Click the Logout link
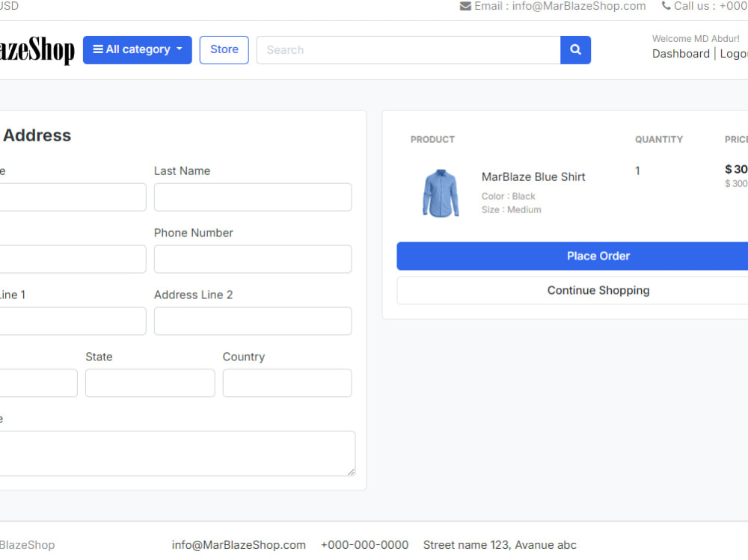 (734, 53)
